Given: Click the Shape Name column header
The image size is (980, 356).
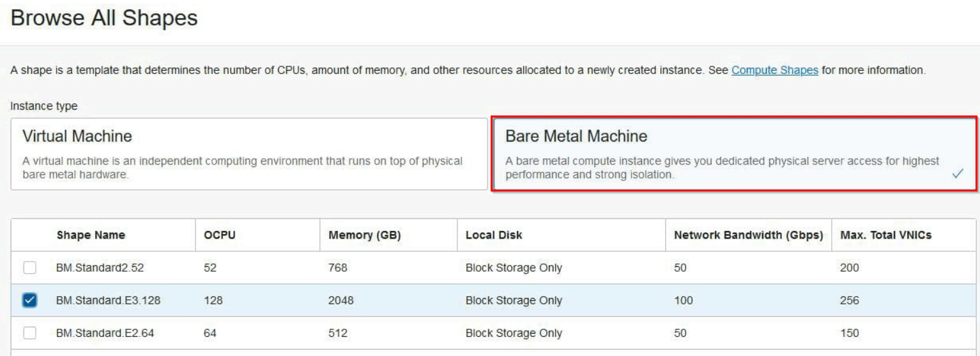Looking at the screenshot, I should coord(91,235).
